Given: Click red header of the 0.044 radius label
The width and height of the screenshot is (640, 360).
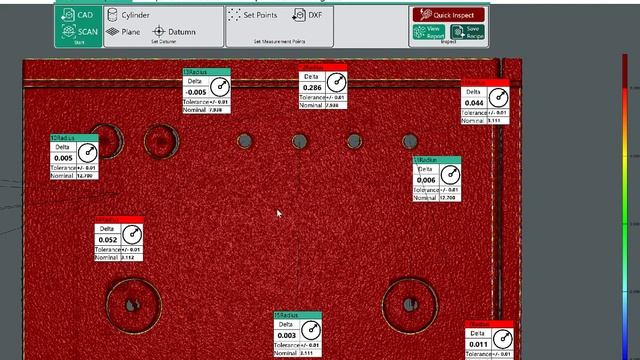Looking at the screenshot, I should point(485,82).
